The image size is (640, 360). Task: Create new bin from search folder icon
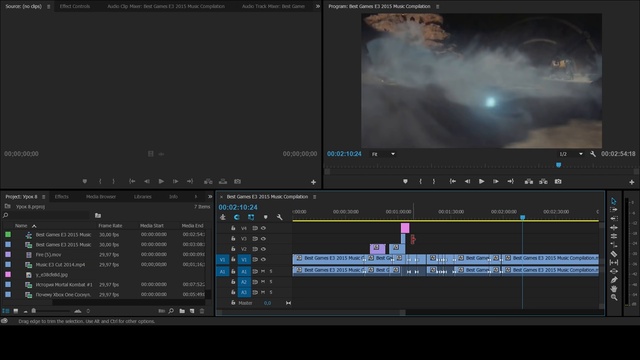[x=98, y=215]
